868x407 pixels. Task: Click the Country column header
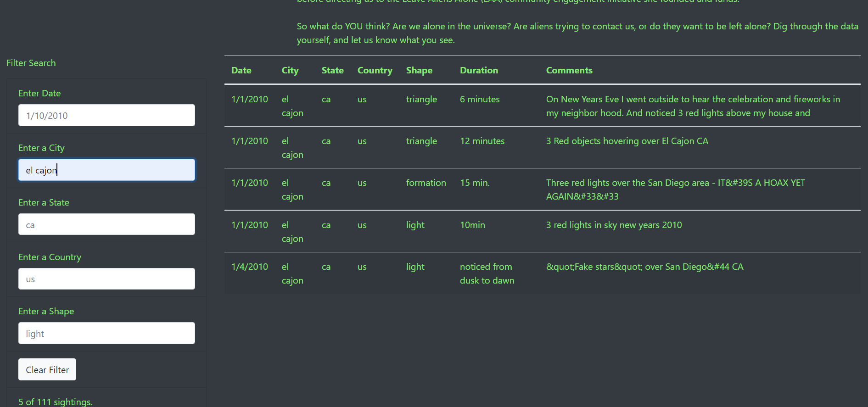375,70
